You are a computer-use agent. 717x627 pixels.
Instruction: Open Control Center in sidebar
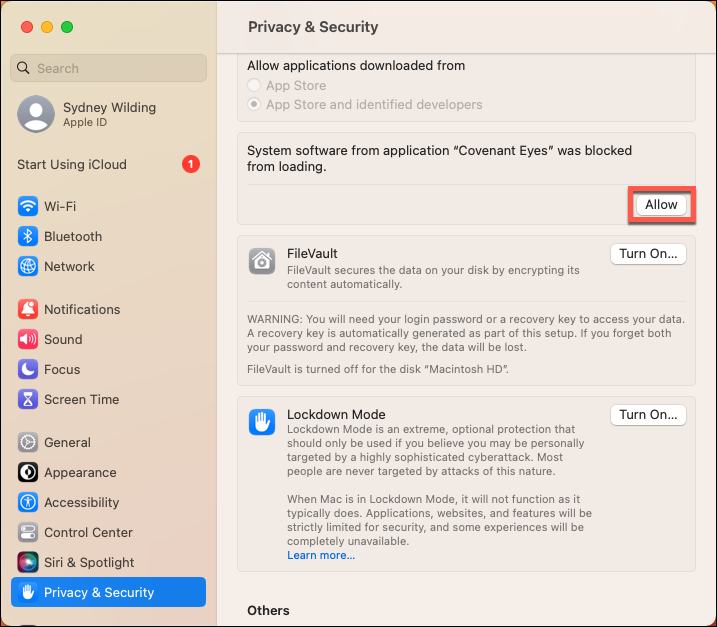pos(88,533)
